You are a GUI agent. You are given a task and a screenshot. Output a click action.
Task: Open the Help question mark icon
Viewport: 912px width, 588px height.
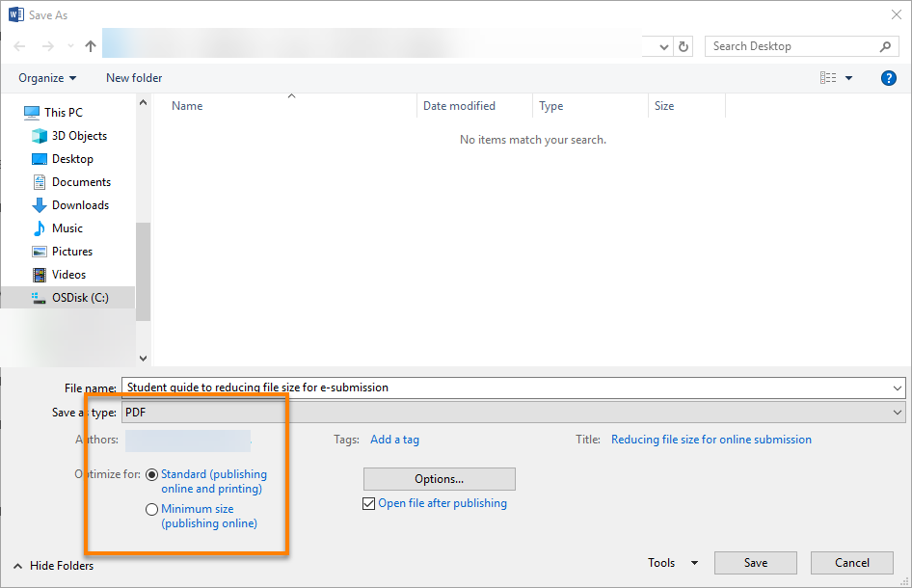(x=889, y=78)
